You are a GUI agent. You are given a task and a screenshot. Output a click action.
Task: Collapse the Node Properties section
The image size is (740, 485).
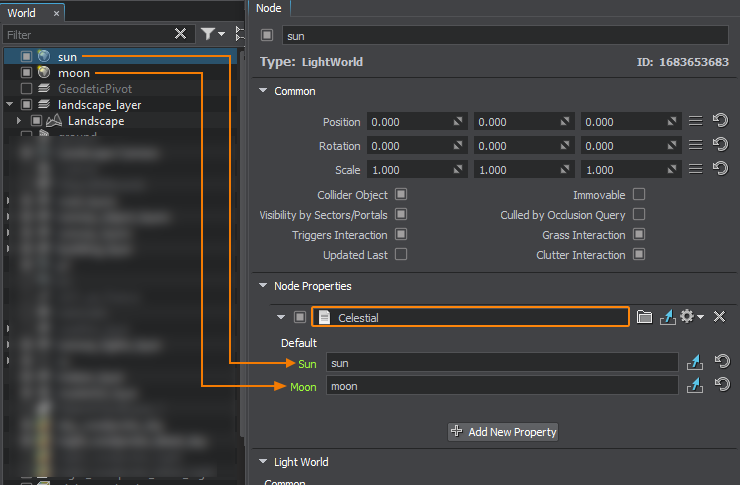(x=264, y=286)
